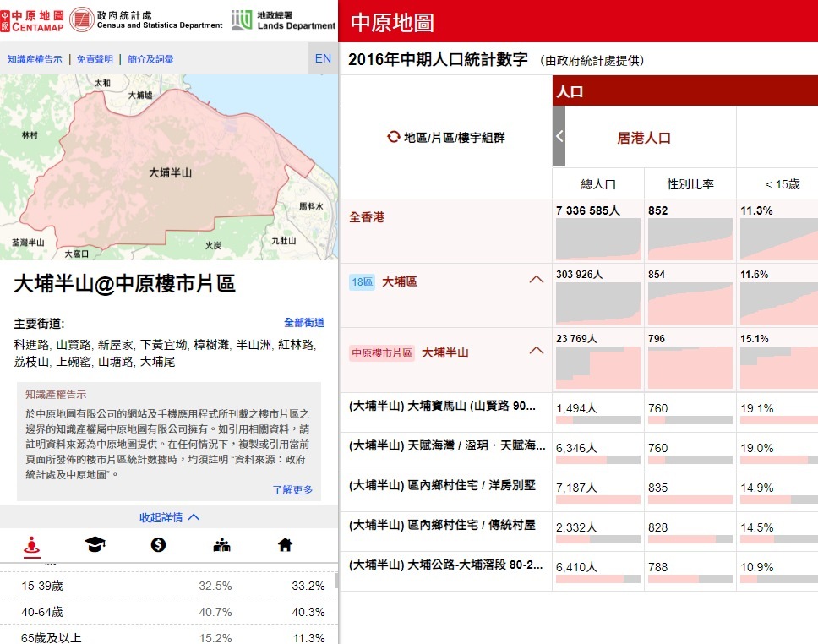818x644 pixels.
Task: Click the 7 336 585人 population chart cell
Action: pos(597,232)
